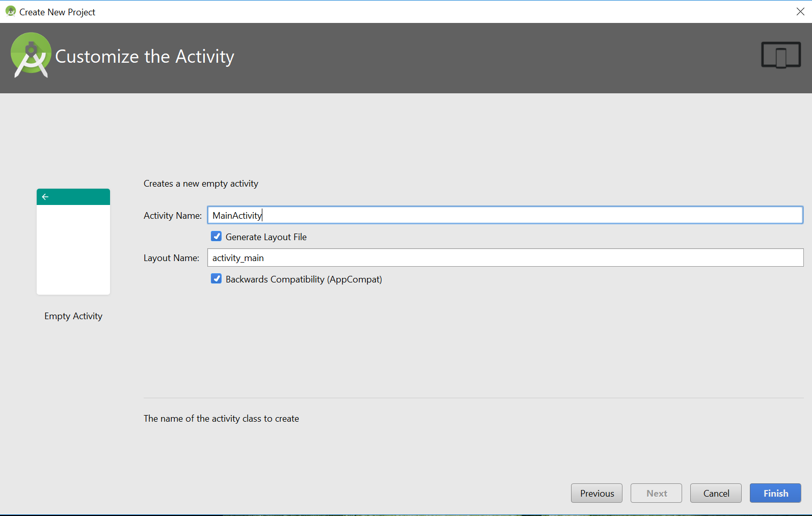Click the small Android Studio title bar icon
Image resolution: width=812 pixels, height=516 pixels.
pyautogui.click(x=10, y=11)
